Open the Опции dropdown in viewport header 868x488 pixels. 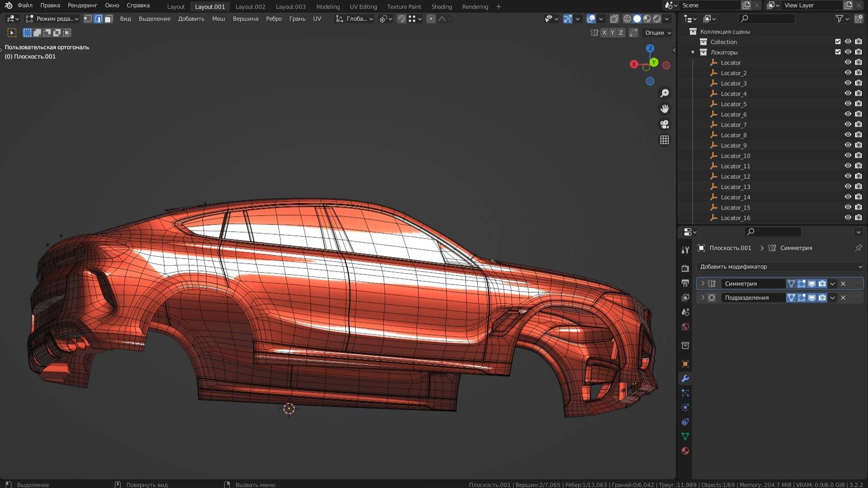[656, 33]
